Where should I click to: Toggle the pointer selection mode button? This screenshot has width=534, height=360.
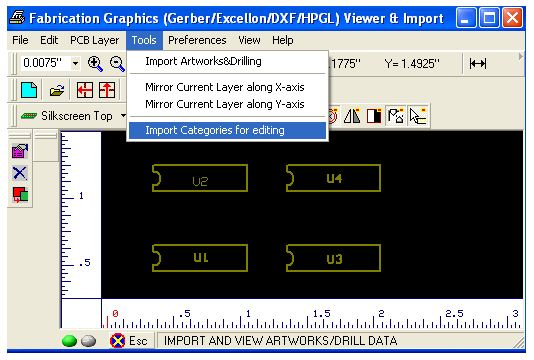click(x=418, y=116)
